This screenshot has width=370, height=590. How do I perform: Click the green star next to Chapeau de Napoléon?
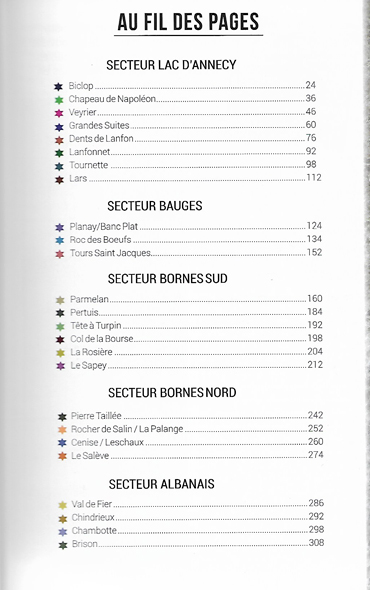pos(59,100)
